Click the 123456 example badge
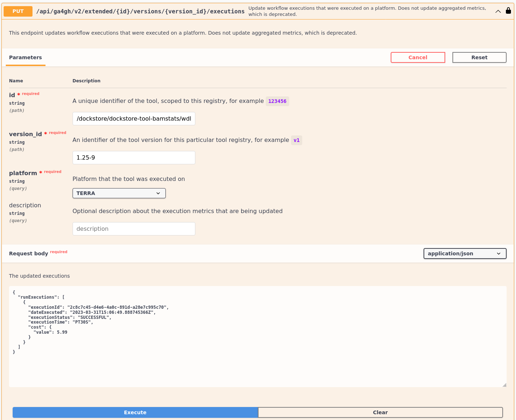 pyautogui.click(x=277, y=101)
